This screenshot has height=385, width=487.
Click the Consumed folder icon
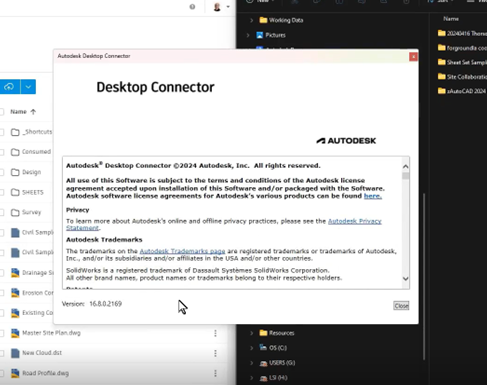pyautogui.click(x=15, y=152)
